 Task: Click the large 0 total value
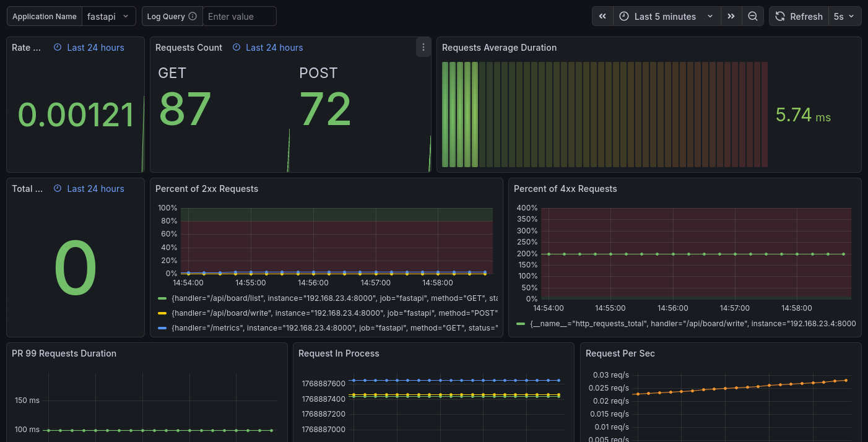(x=76, y=268)
